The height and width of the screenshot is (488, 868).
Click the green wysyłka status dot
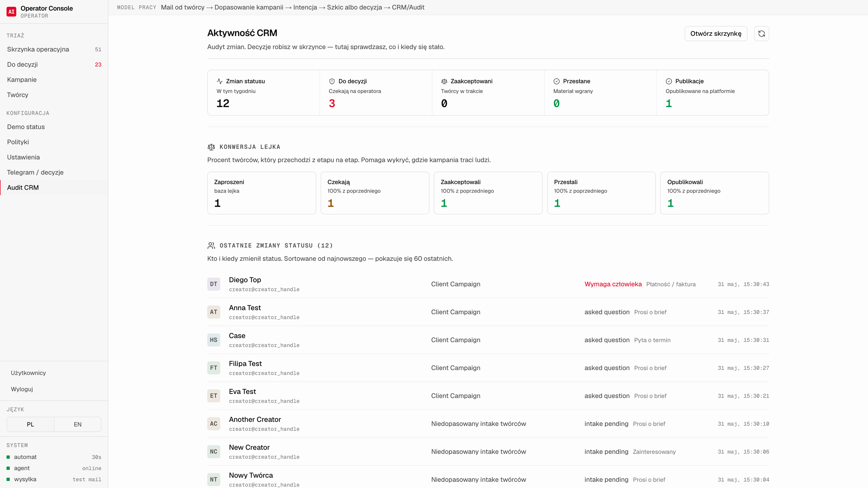[x=8, y=479]
